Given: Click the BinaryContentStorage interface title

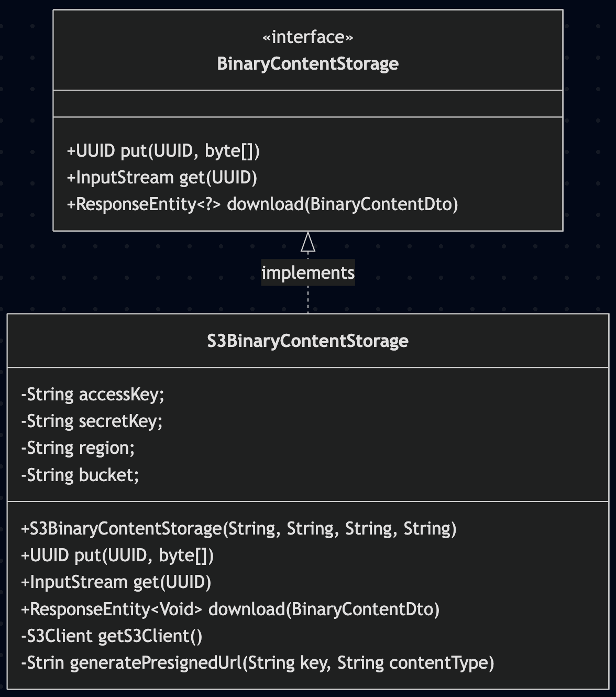Looking at the screenshot, I should coord(308,64).
